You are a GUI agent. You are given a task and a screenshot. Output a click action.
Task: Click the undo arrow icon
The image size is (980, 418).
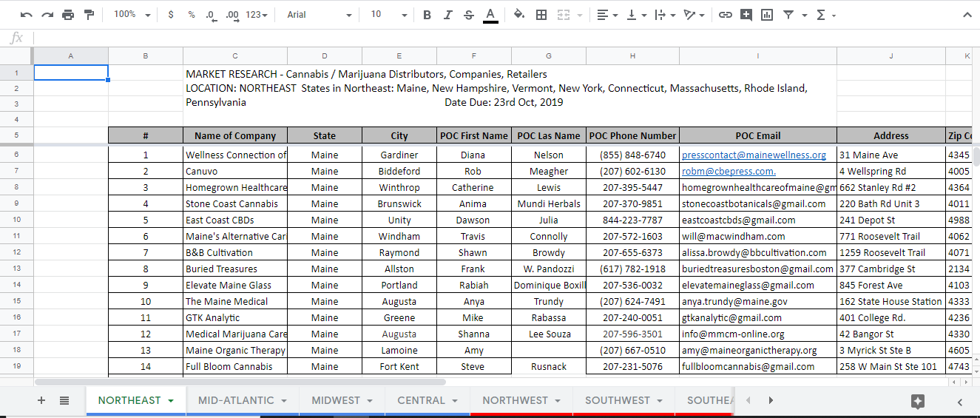click(27, 15)
